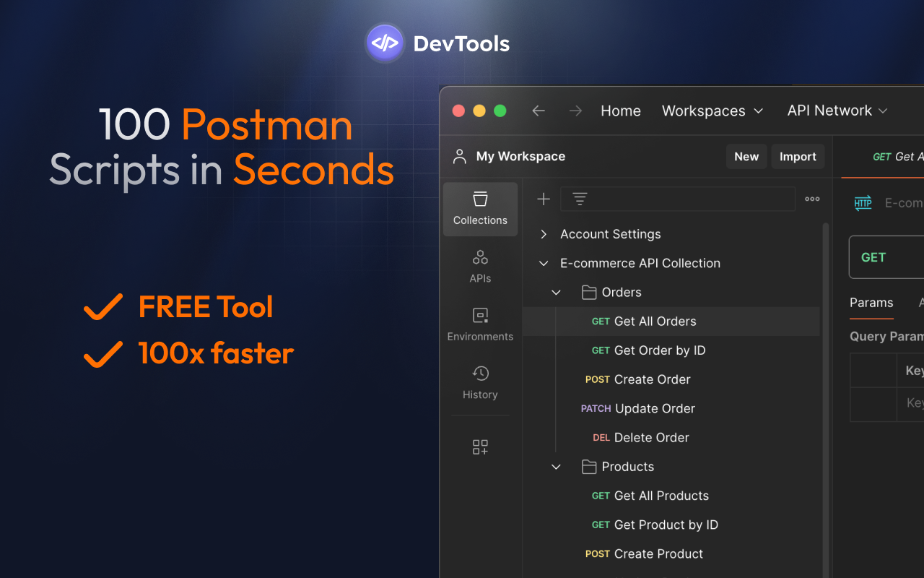Viewport: 924px width, 578px height.
Task: Collapse the Products folder chevron
Action: click(x=556, y=467)
